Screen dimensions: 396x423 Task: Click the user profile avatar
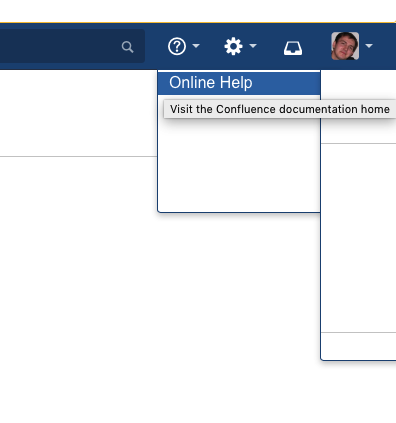345,46
